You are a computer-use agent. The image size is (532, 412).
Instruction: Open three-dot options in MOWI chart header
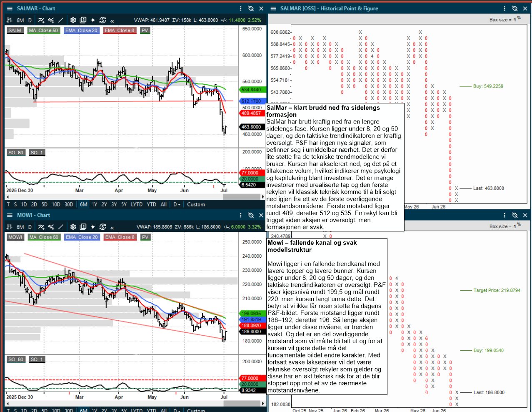click(x=240, y=215)
